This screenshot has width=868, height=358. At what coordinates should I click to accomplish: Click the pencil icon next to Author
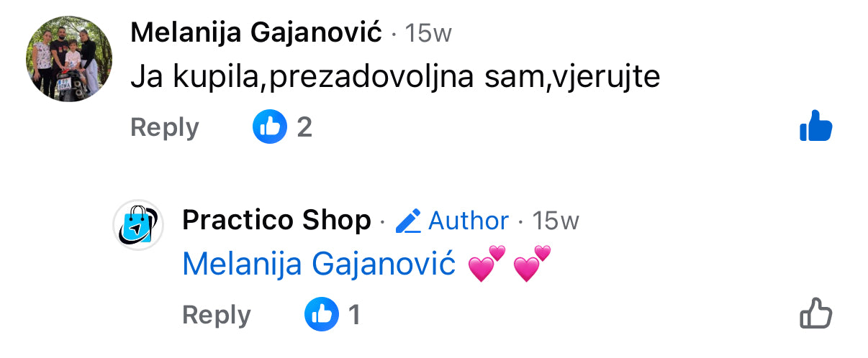pyautogui.click(x=408, y=221)
